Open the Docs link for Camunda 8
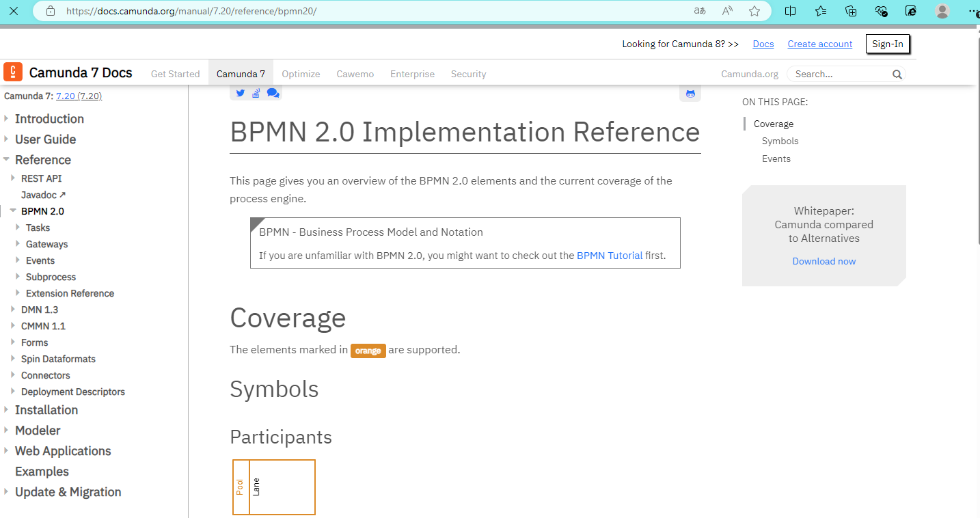Screen dimensions: 980x518 pyautogui.click(x=763, y=44)
